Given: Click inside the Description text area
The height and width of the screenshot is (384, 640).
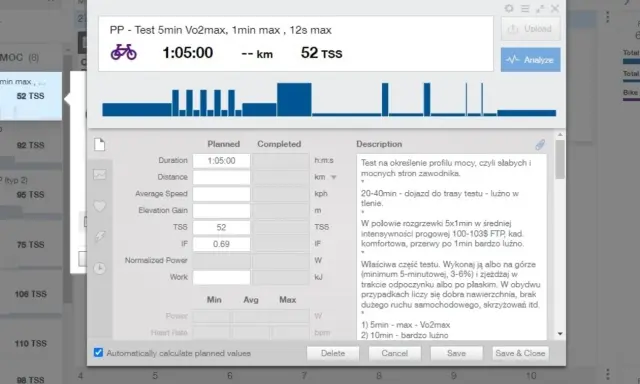Looking at the screenshot, I should pos(451,247).
